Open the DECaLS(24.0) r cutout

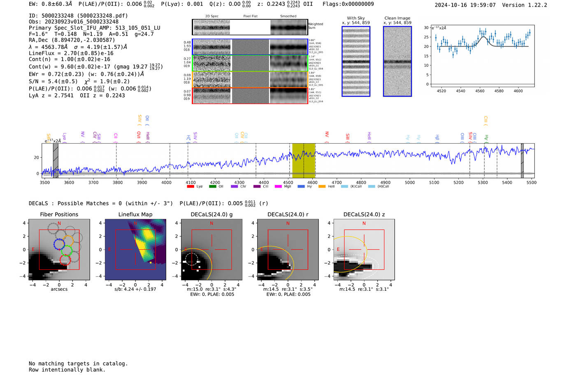[288, 250]
